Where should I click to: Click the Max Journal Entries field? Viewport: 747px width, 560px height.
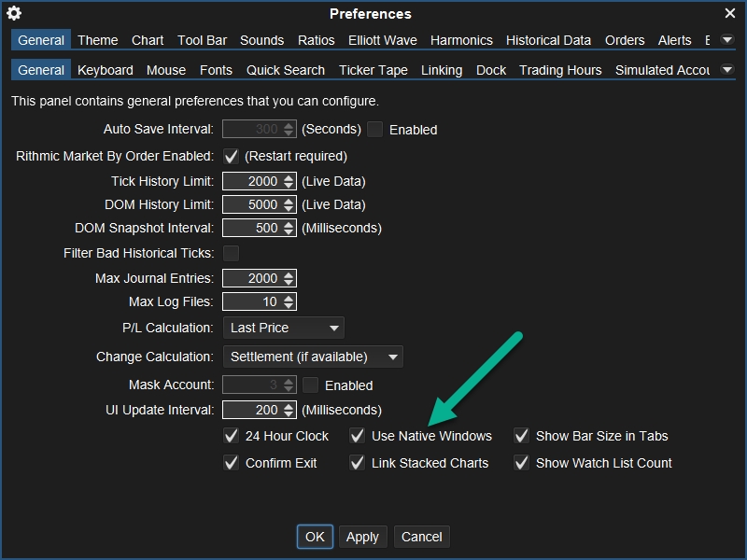(x=250, y=278)
